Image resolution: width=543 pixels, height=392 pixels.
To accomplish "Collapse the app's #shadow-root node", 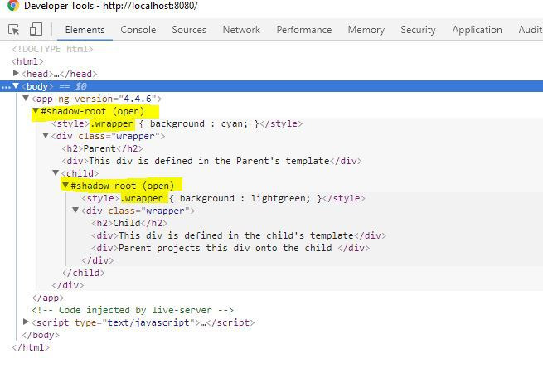I will coord(36,110).
